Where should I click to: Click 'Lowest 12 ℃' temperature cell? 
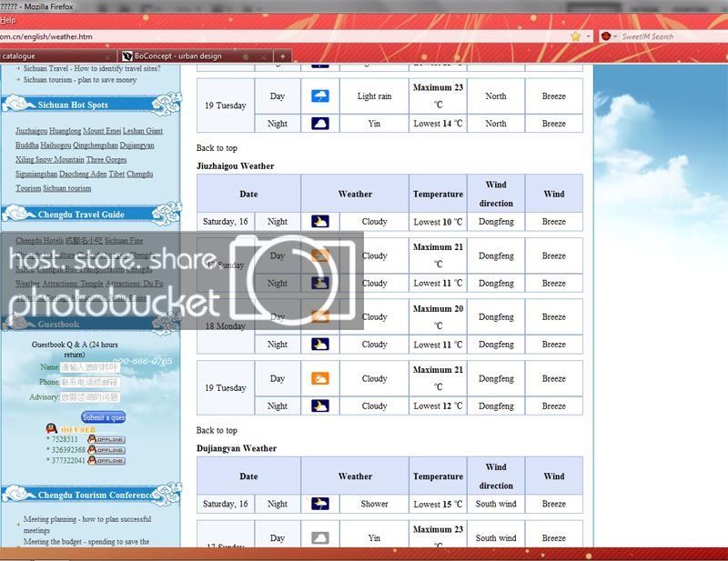[x=438, y=406]
